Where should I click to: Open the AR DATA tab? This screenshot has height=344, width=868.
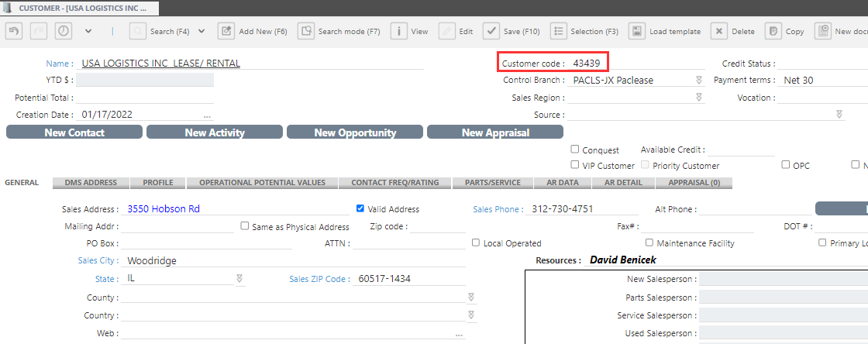tap(563, 183)
